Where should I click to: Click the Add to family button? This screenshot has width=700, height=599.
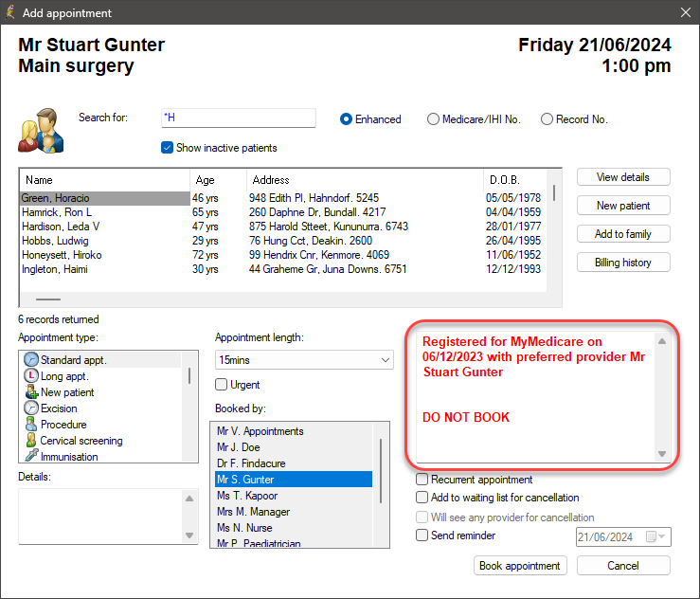click(x=623, y=233)
